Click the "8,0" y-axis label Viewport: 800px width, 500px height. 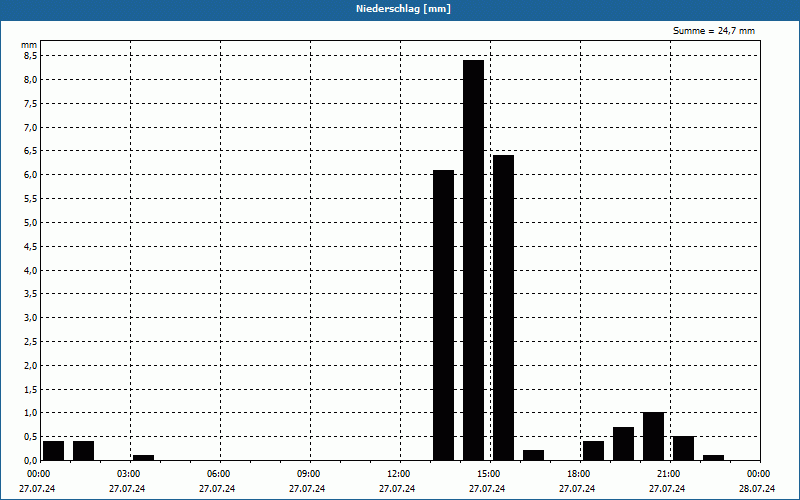tap(31, 80)
